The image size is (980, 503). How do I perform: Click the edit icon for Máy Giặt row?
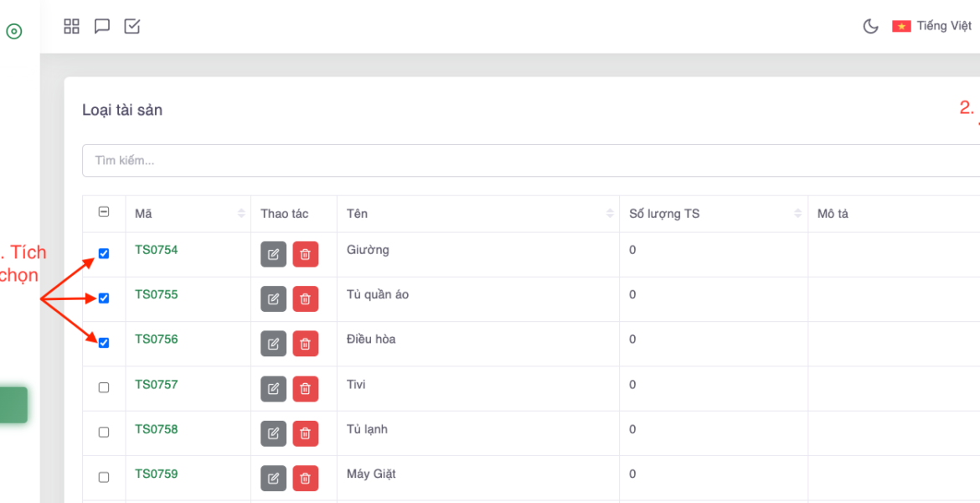[273, 478]
